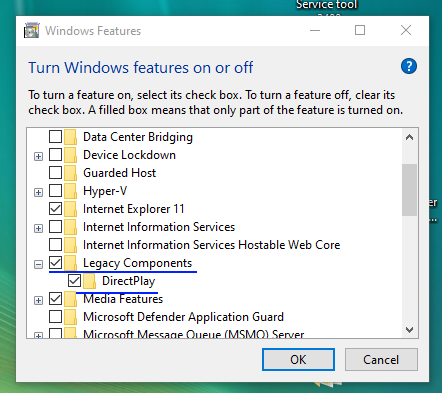Click the OK button
The width and height of the screenshot is (442, 393).
[x=298, y=360]
